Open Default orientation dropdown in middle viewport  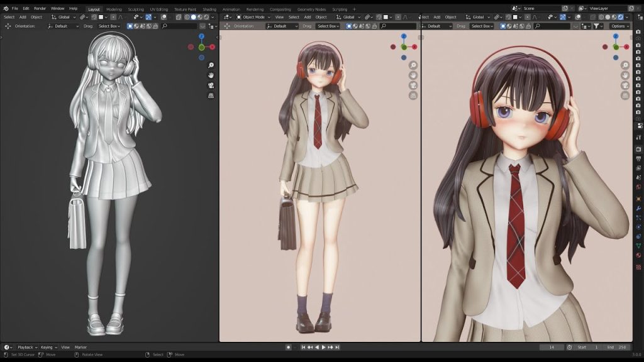[x=282, y=26]
